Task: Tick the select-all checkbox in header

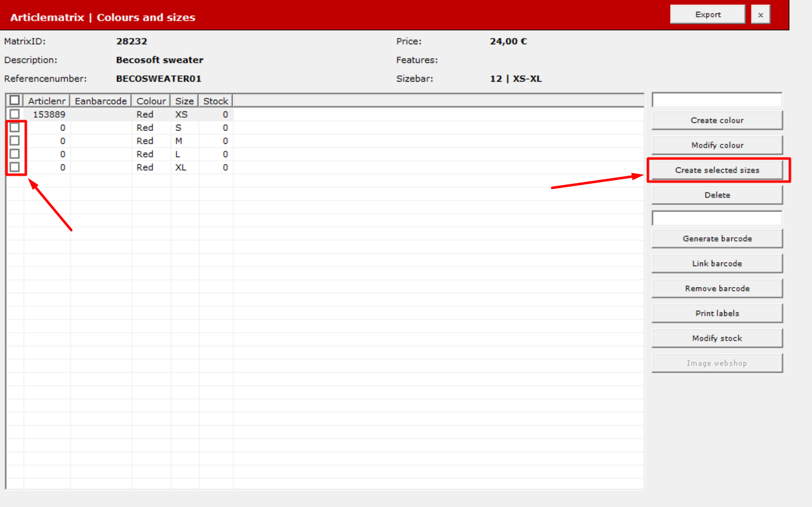Action: [x=14, y=100]
